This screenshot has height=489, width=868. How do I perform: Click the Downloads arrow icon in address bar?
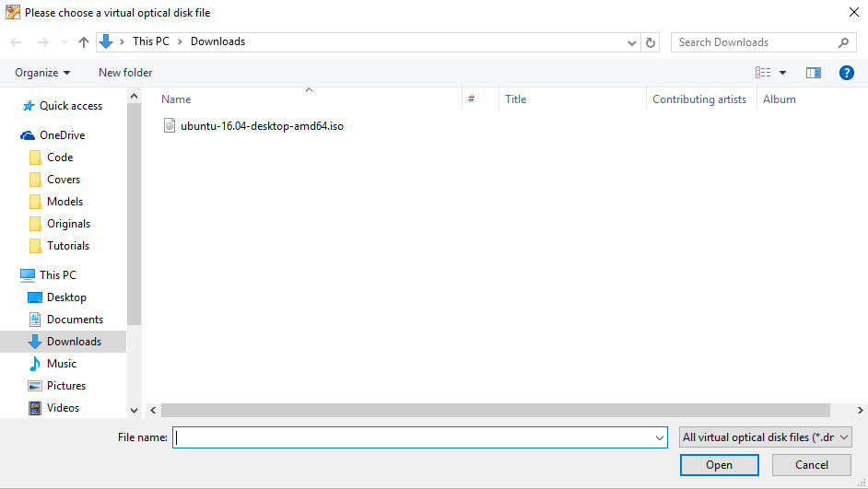(x=106, y=41)
